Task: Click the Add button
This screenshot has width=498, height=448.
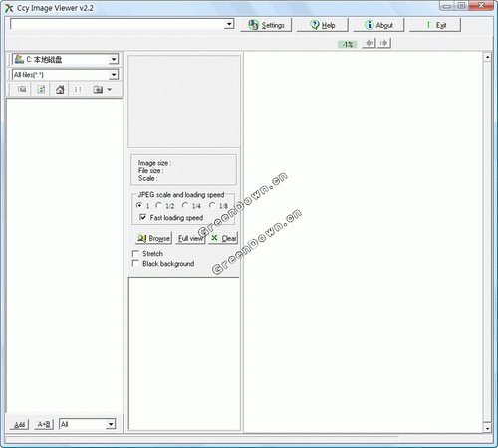Action: (19, 424)
